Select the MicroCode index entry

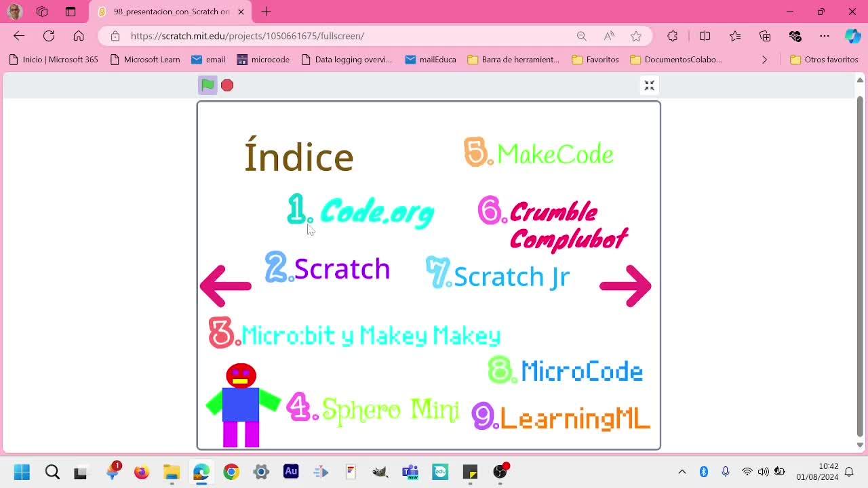(566, 370)
